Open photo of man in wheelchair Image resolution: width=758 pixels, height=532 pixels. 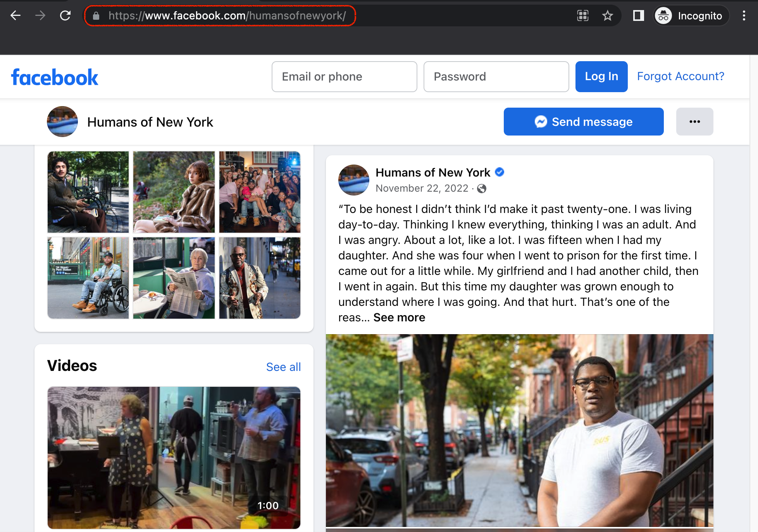point(88,278)
